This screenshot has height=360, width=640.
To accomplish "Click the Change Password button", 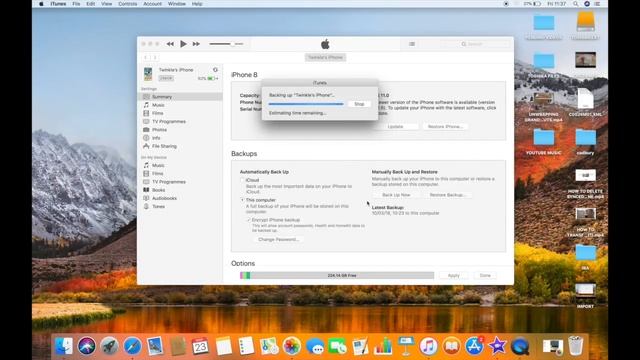I will point(278,239).
